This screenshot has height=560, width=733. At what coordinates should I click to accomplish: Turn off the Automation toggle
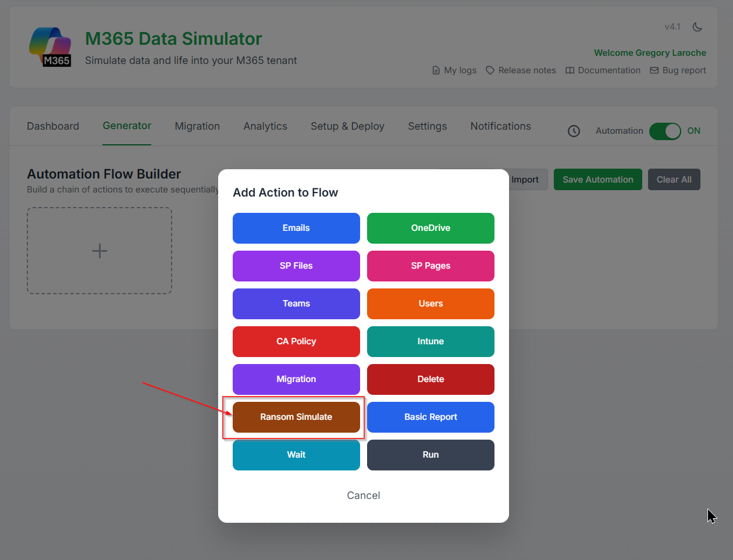664,131
